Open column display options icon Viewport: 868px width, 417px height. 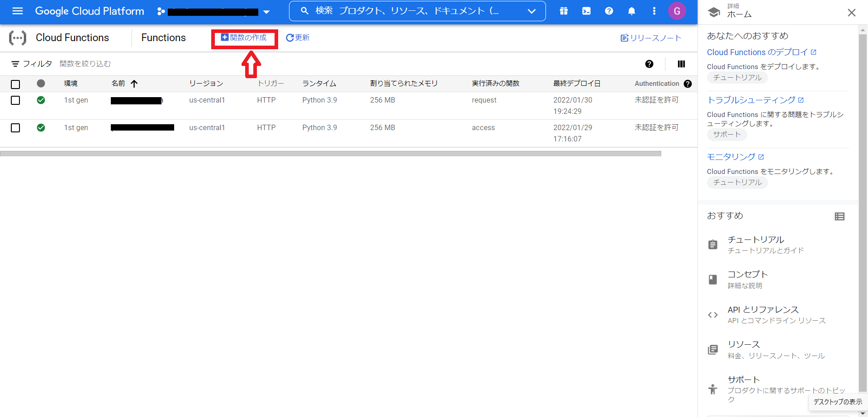[681, 64]
